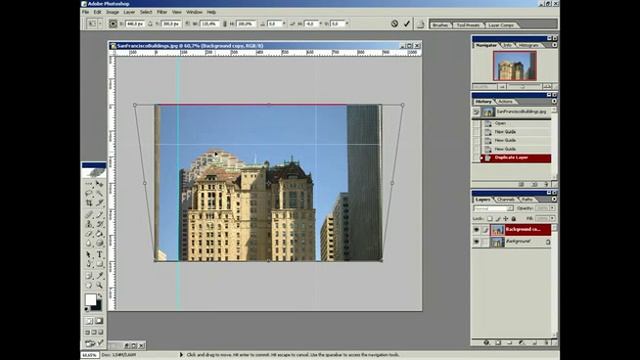Pick the Magic Wand tool
Screen dimensions: 640x360
pyautogui.click(x=99, y=193)
